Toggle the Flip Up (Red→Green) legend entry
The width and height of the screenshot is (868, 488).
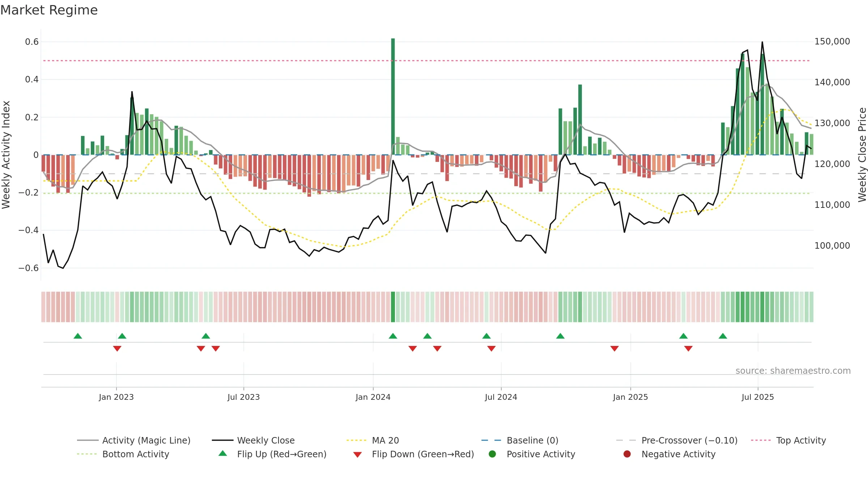click(272, 454)
